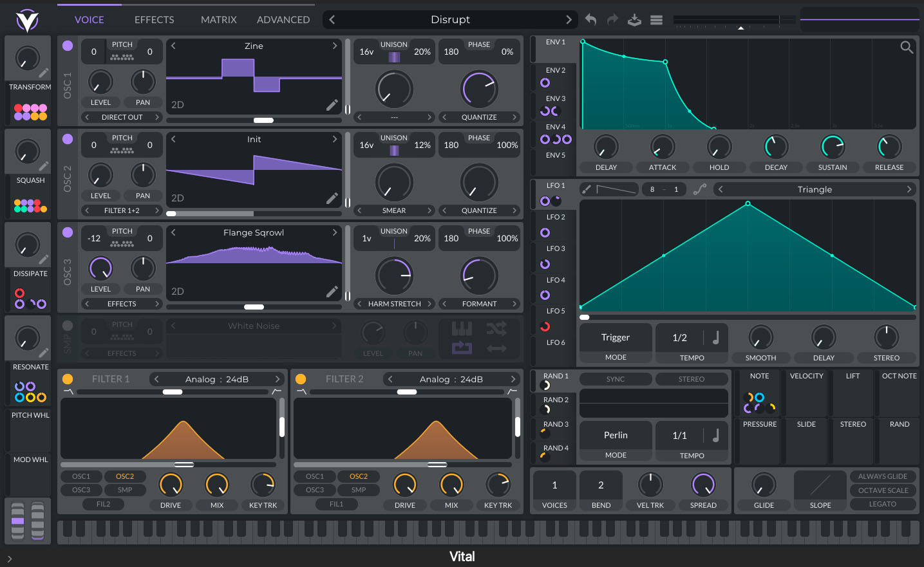Edit OSC 2 wavetable with the pencil icon
924x567 pixels.
coord(332,198)
